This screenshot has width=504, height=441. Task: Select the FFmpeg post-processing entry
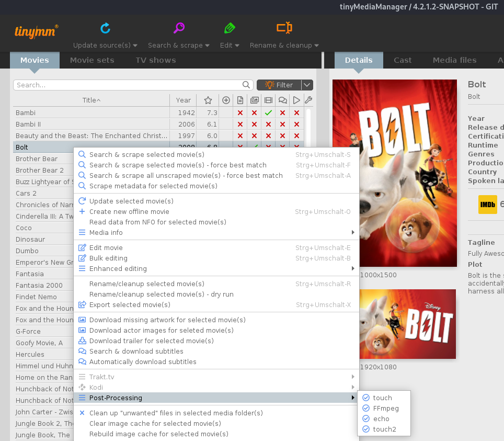click(x=385, y=409)
